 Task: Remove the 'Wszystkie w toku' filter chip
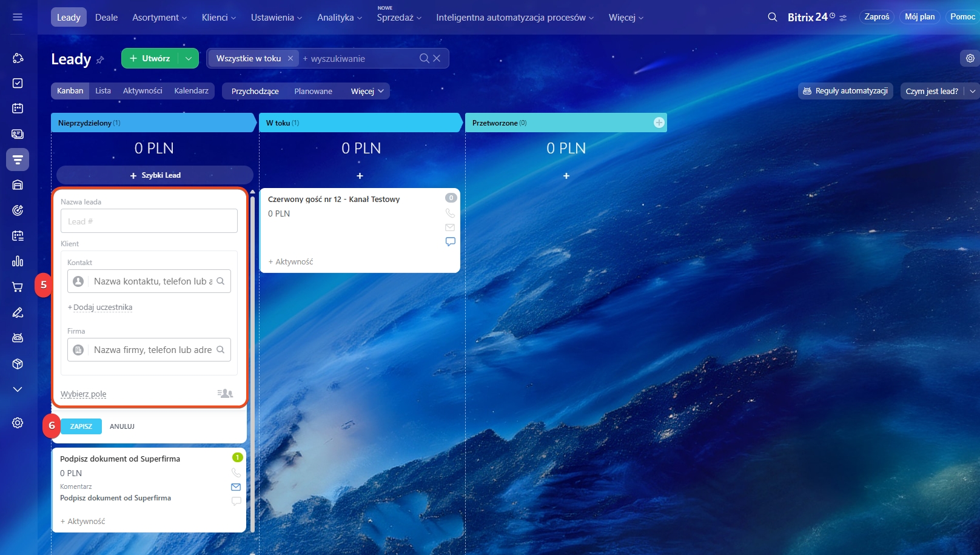[x=290, y=58]
